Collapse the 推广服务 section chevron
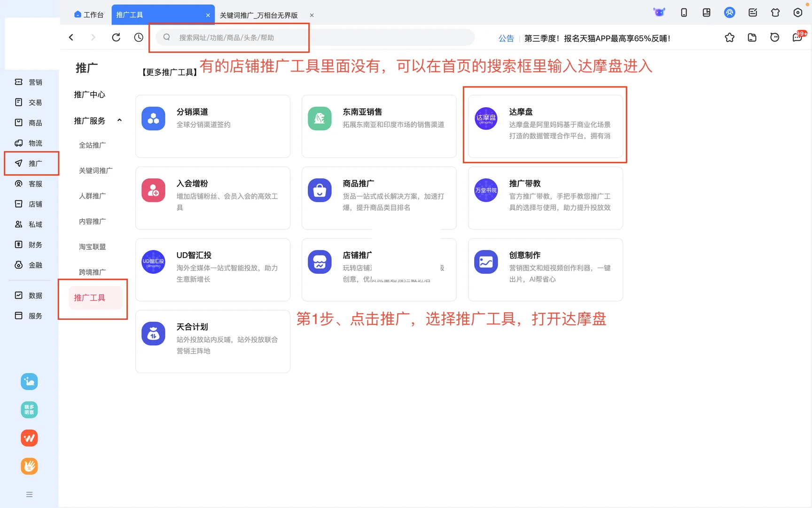 point(119,120)
